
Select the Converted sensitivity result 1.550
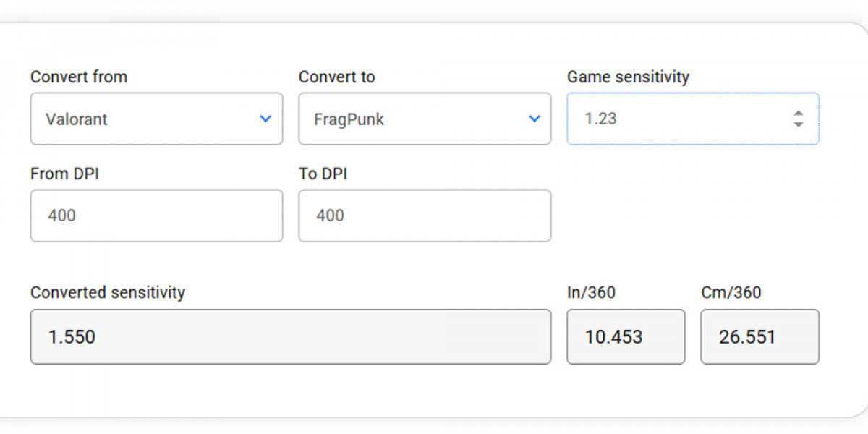[x=291, y=336]
